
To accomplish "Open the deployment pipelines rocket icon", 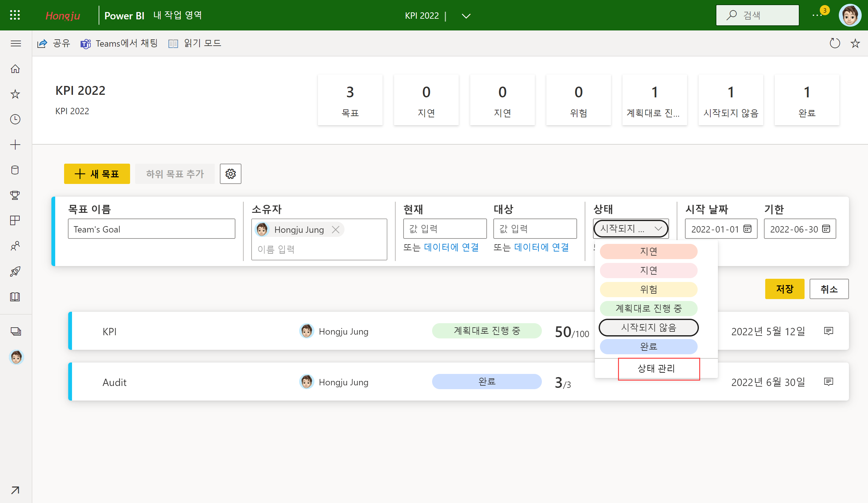I will [x=15, y=271].
